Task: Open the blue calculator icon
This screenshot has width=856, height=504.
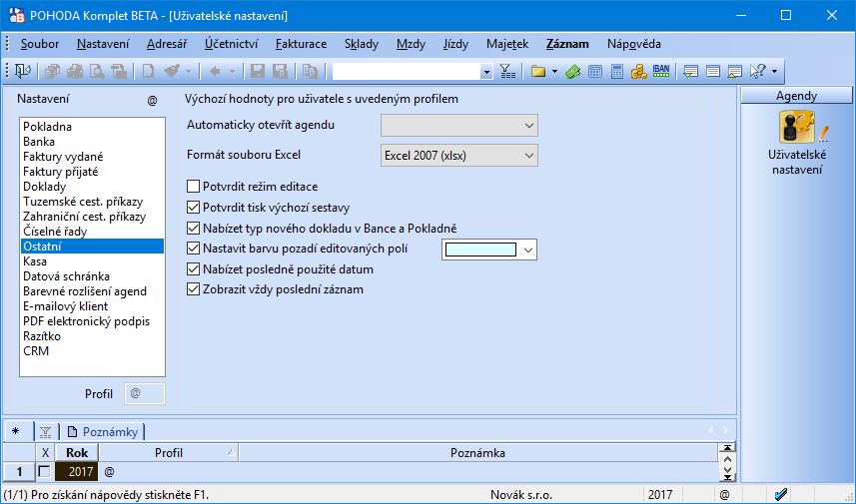Action: pos(595,71)
